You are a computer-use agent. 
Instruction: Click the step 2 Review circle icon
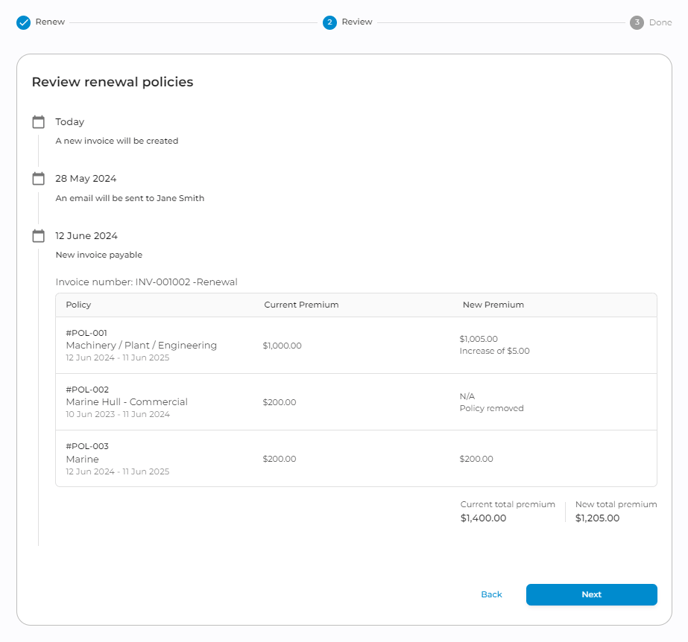pos(330,22)
